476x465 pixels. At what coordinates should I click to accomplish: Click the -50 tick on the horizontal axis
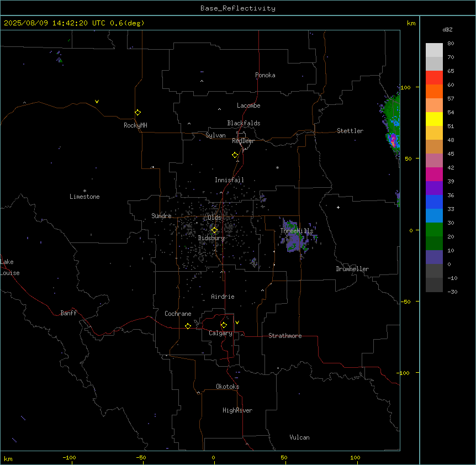coord(141,457)
